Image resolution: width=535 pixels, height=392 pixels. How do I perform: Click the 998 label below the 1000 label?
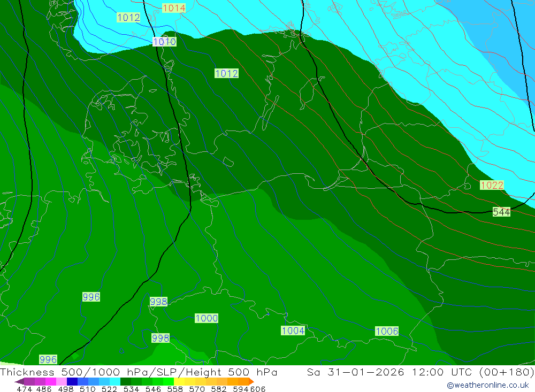tap(160, 338)
